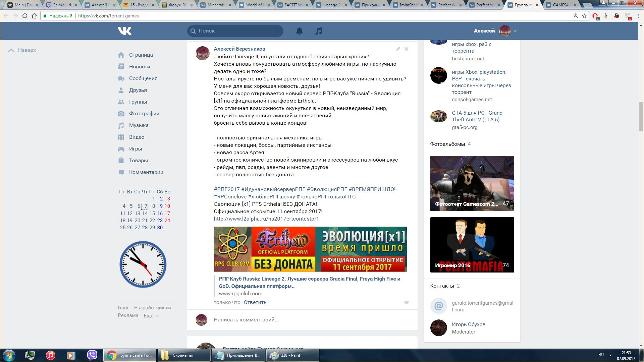Click hashtag #RPGonelove
The image size is (644, 362).
coord(230,197)
